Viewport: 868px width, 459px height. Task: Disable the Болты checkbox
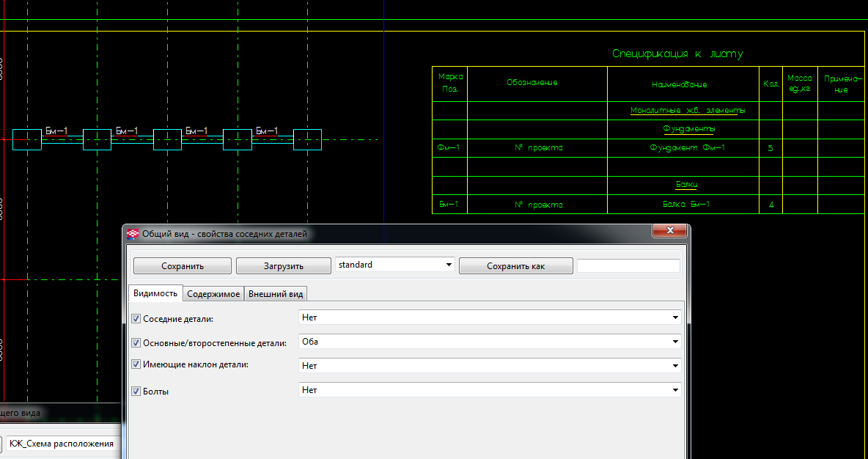pyautogui.click(x=136, y=392)
